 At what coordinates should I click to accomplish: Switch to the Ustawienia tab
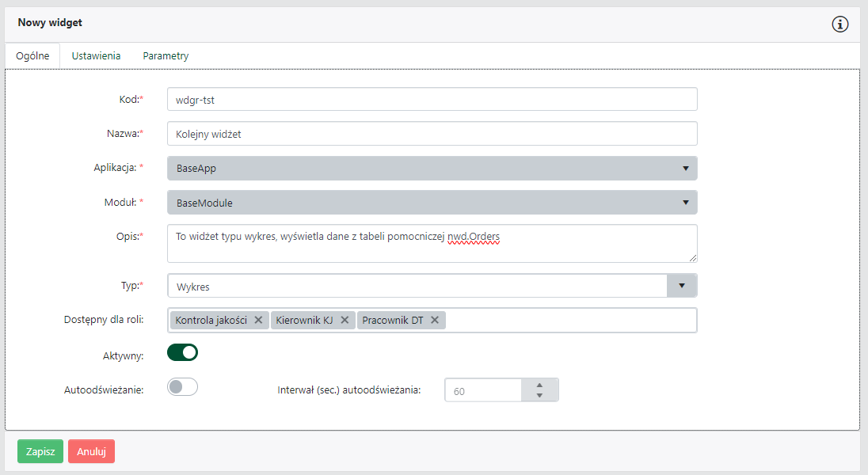96,56
